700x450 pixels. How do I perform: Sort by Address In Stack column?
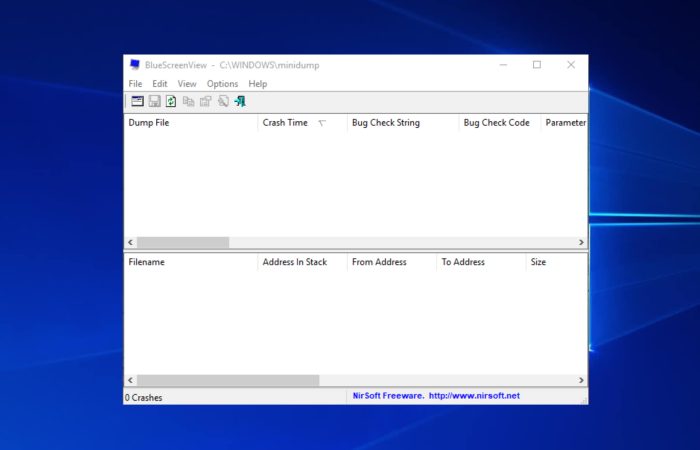point(303,262)
